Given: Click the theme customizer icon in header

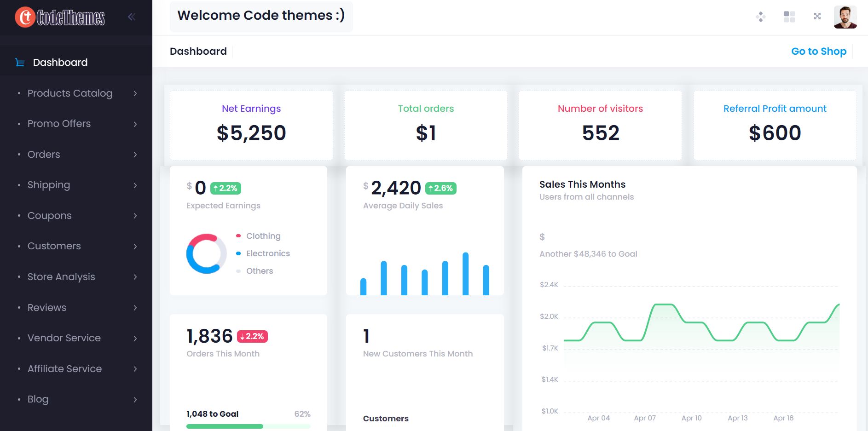Looking at the screenshot, I should [x=760, y=17].
